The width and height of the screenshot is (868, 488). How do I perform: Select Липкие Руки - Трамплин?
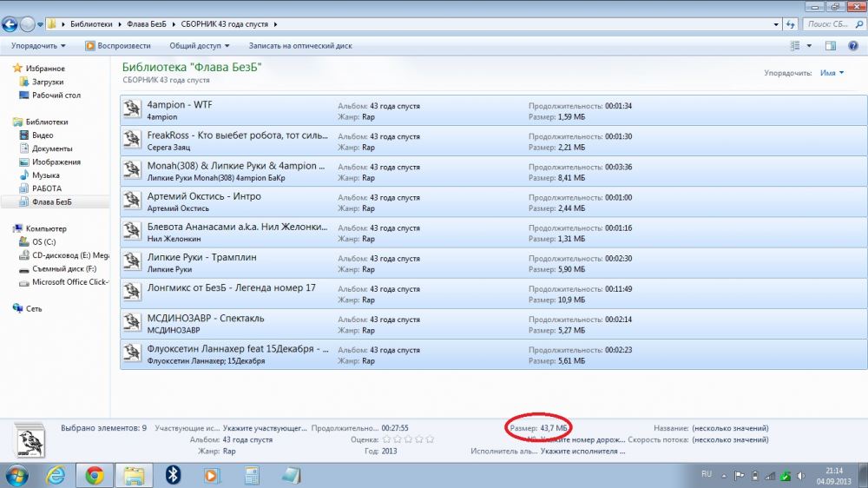pos(493,262)
